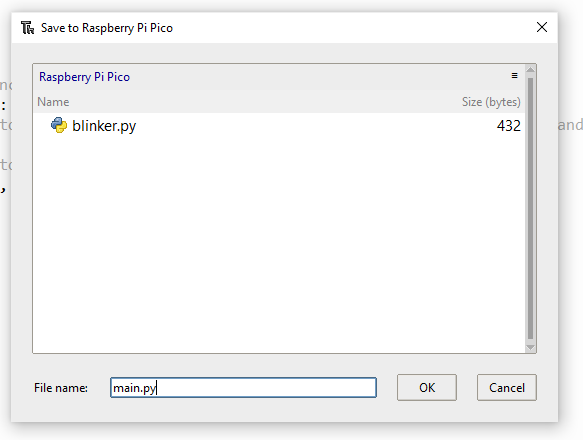Image resolution: width=583 pixels, height=440 pixels.
Task: Select the blinker.py file name
Action: tap(104, 126)
